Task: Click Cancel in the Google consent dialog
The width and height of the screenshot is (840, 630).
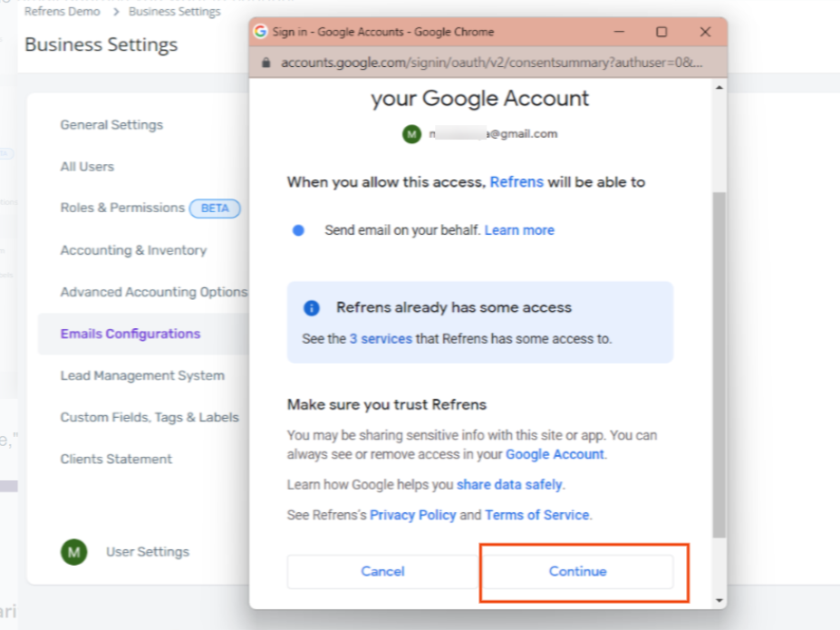Action: point(382,572)
